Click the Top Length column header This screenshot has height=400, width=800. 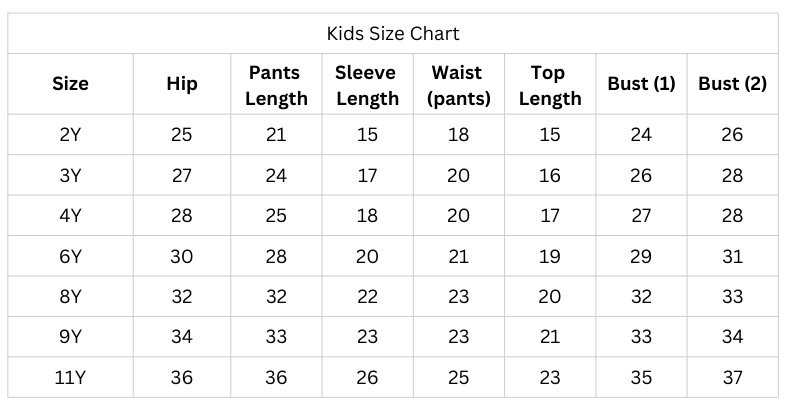coord(549,85)
